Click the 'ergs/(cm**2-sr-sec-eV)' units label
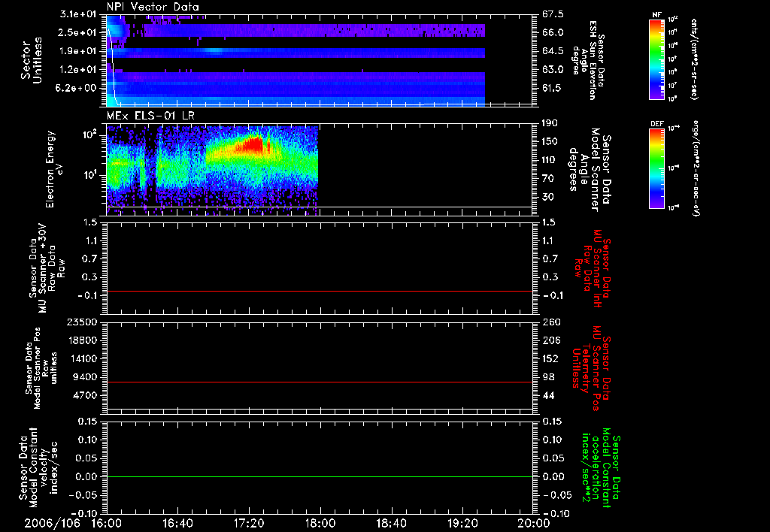 pyautogui.click(x=696, y=168)
